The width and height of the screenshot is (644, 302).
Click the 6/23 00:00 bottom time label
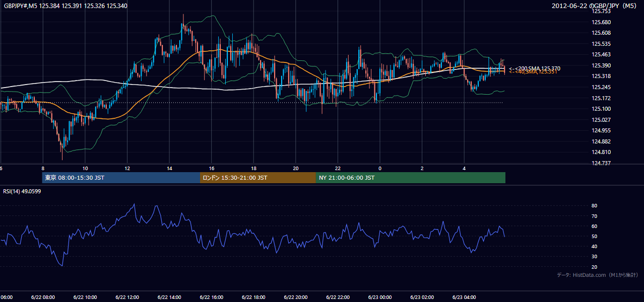tap(380, 297)
